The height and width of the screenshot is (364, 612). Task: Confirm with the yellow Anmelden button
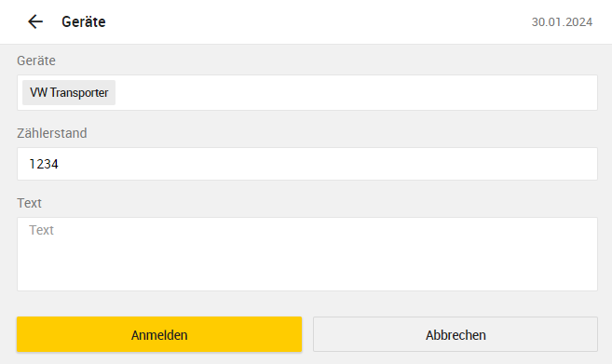tap(159, 334)
